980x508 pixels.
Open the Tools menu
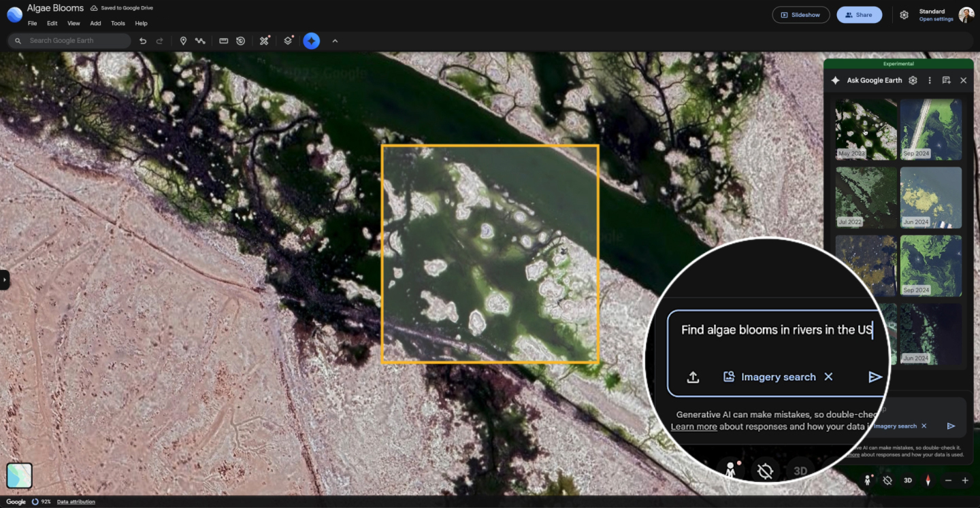coord(117,23)
